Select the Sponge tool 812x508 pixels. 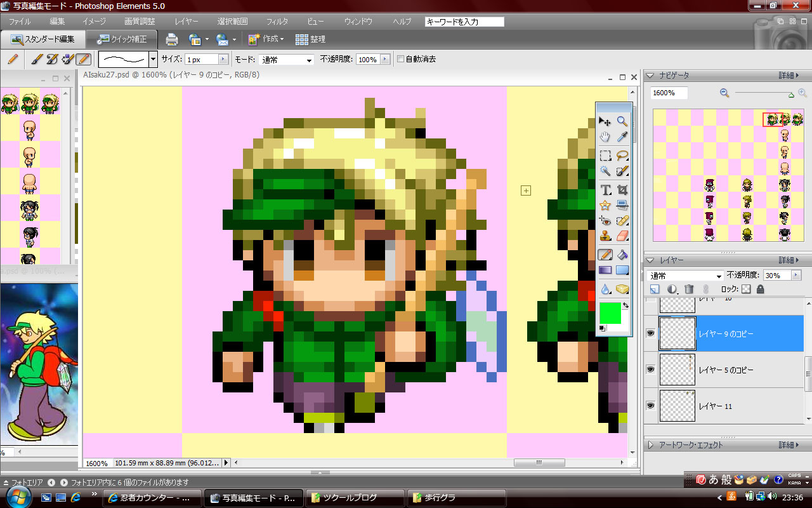tap(622, 289)
